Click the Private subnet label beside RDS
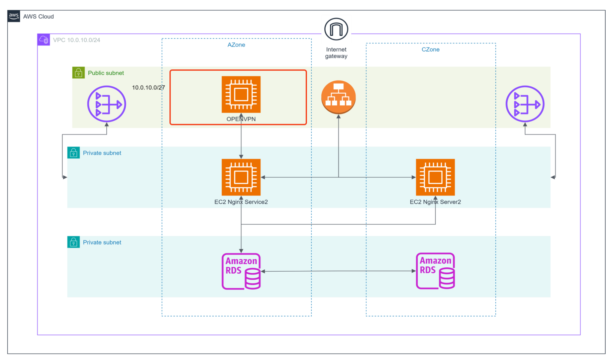614x364 pixels. coord(102,242)
